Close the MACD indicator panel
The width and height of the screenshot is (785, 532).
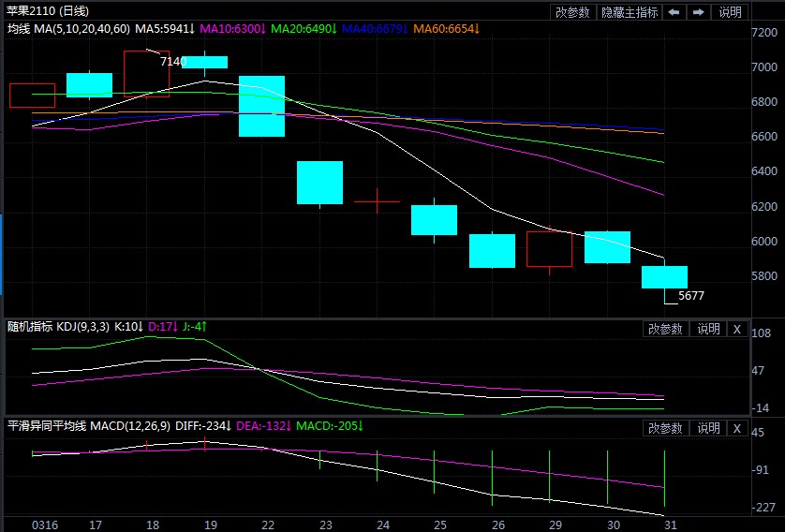point(736,428)
